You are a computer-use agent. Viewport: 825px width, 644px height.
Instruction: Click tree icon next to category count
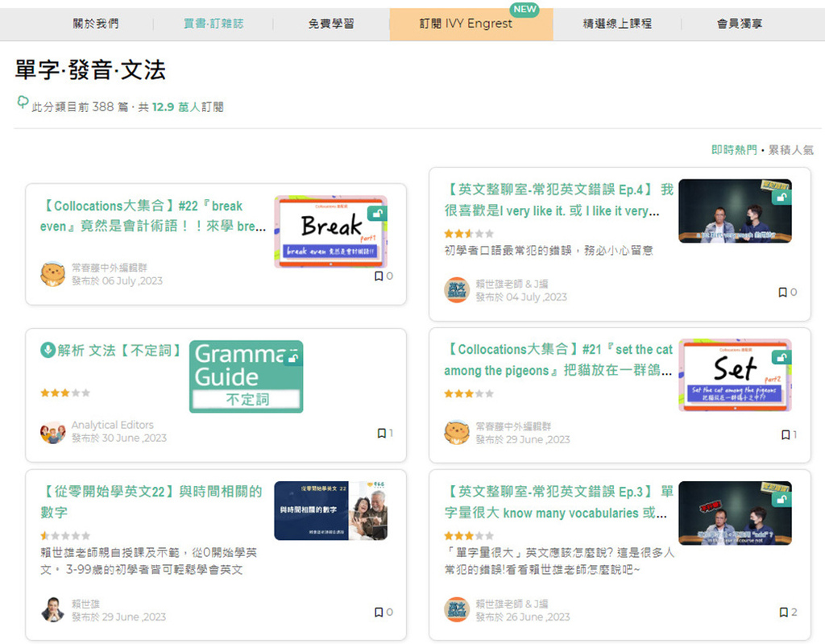[23, 102]
